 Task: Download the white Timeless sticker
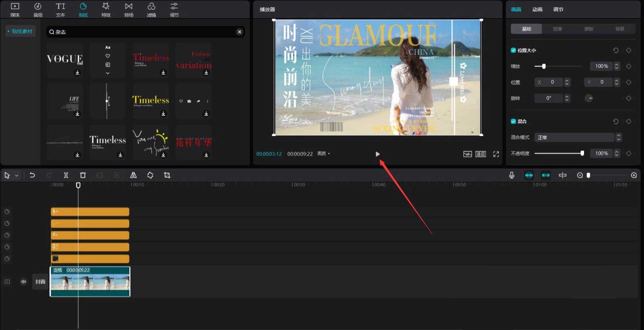point(120,155)
